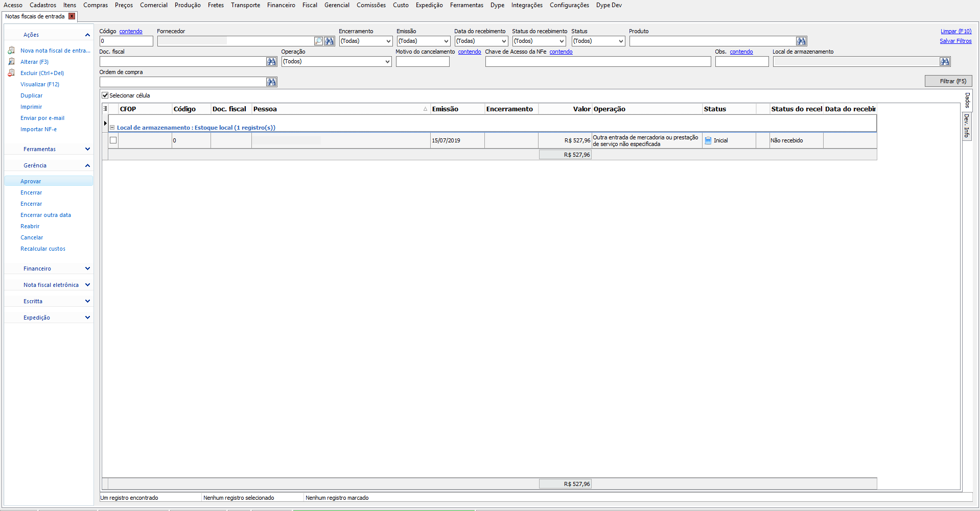This screenshot has width=980, height=511.
Task: Expand the Financeiro sidebar section
Action: [87, 269]
